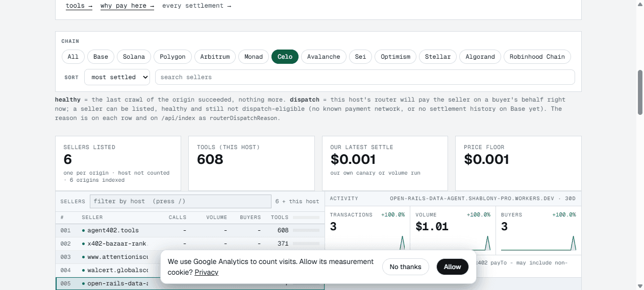644x290 pixels.
Task: Choose the Polygon chain pill
Action: pos(172,57)
